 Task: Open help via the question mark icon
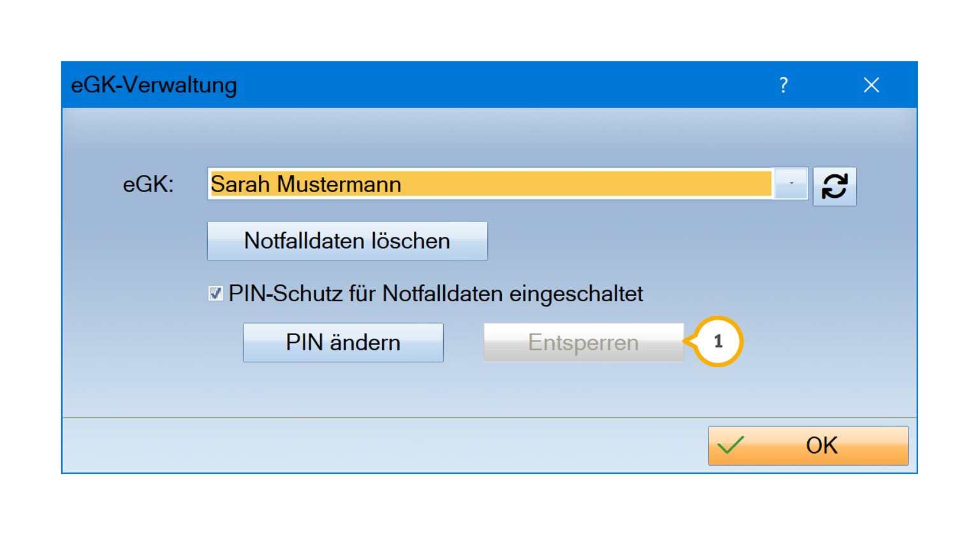[x=784, y=85]
